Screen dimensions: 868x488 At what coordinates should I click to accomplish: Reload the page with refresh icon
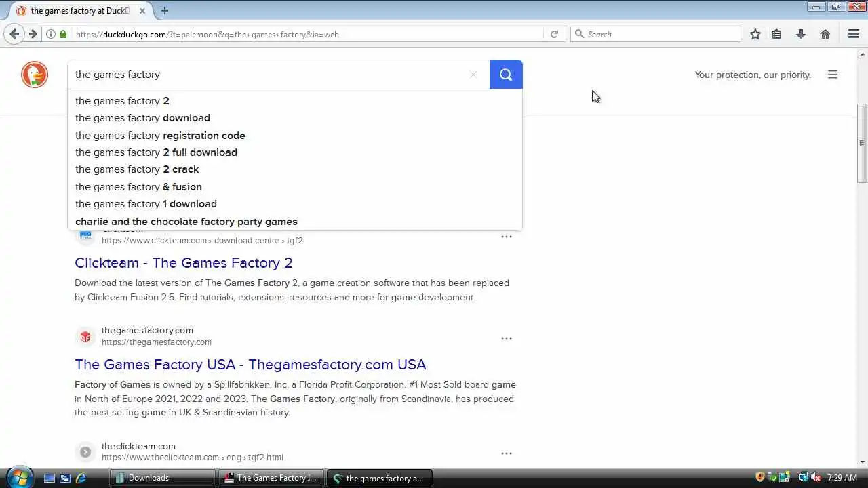click(x=554, y=34)
